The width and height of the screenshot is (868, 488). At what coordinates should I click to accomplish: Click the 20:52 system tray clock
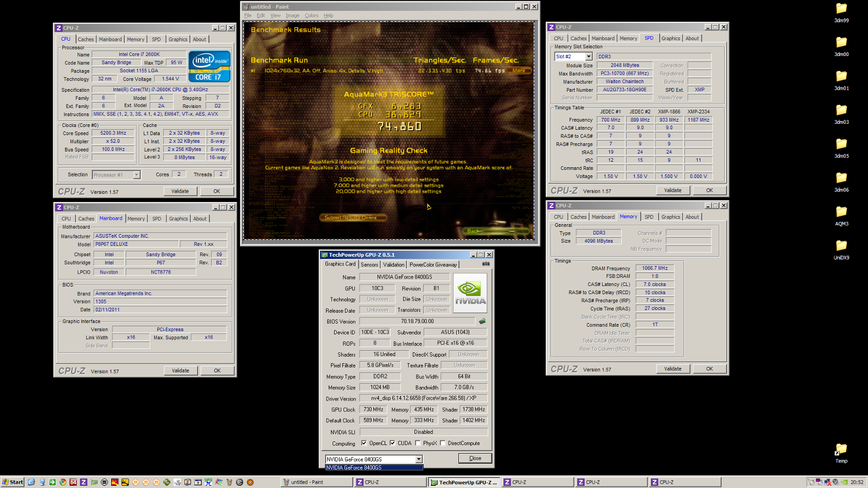click(857, 482)
